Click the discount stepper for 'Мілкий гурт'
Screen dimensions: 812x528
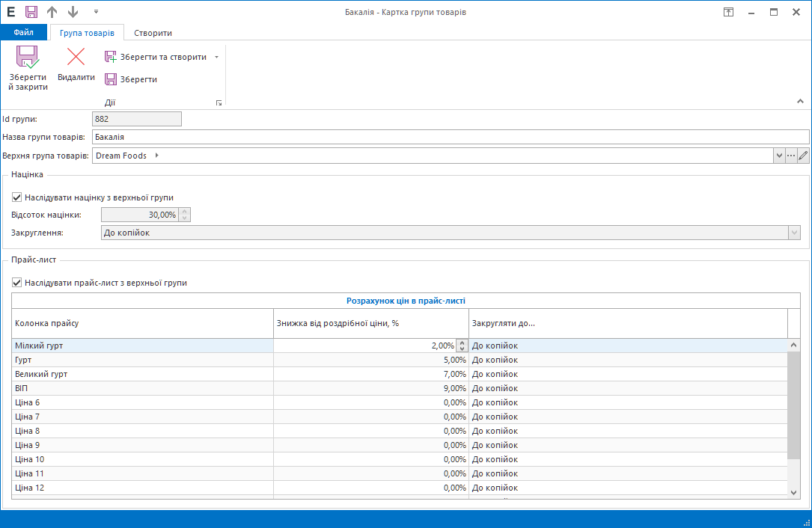[x=461, y=346]
